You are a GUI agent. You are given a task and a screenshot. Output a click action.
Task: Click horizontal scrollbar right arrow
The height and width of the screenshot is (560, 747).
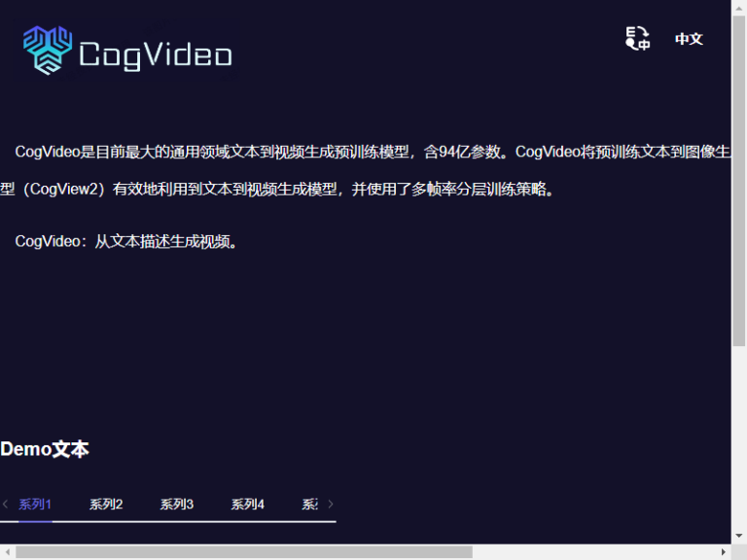724,552
